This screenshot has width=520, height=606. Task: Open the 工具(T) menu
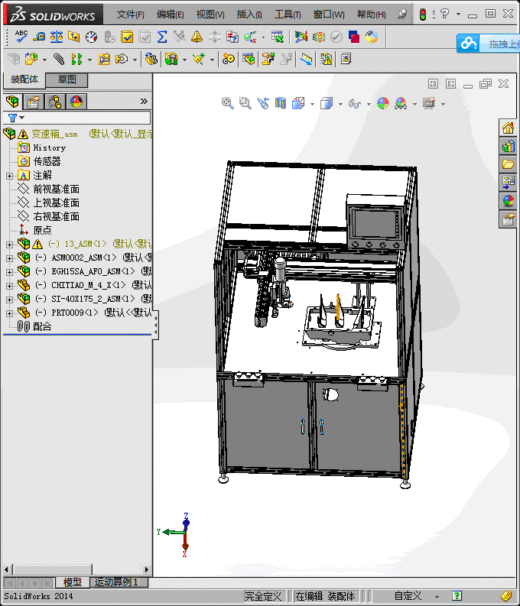coord(288,15)
